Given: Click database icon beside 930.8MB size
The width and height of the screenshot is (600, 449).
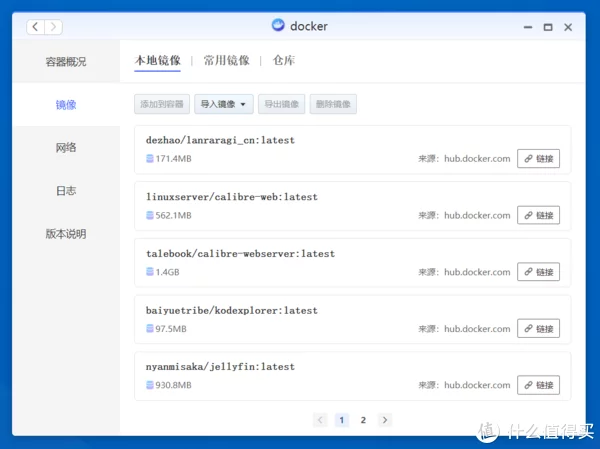Looking at the screenshot, I should coord(150,385).
